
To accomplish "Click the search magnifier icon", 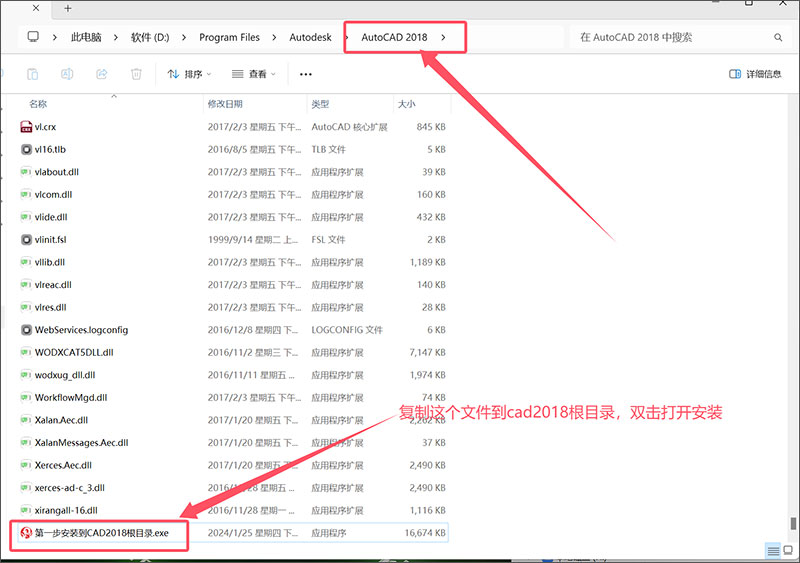I will click(x=778, y=37).
